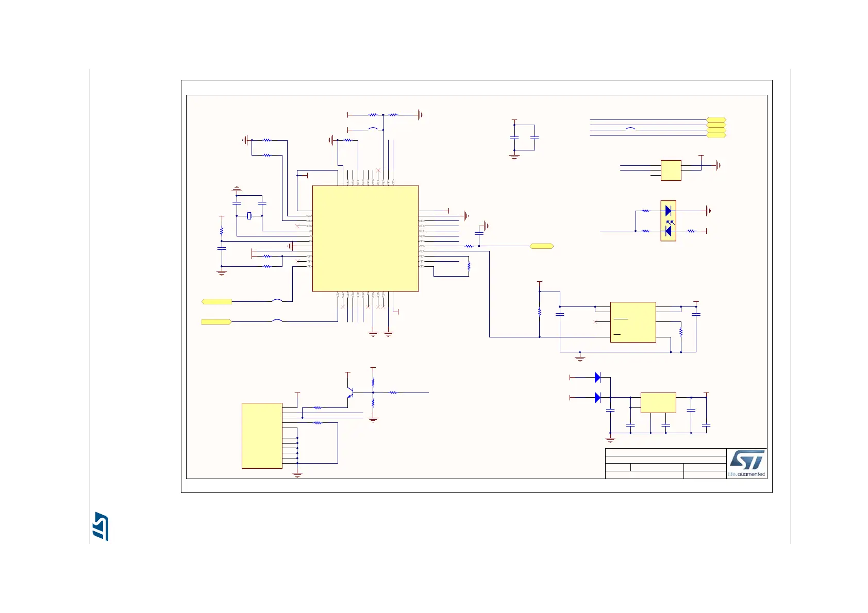Select the ground symbol above the crystal
The image size is (868, 613).
coord(237,189)
